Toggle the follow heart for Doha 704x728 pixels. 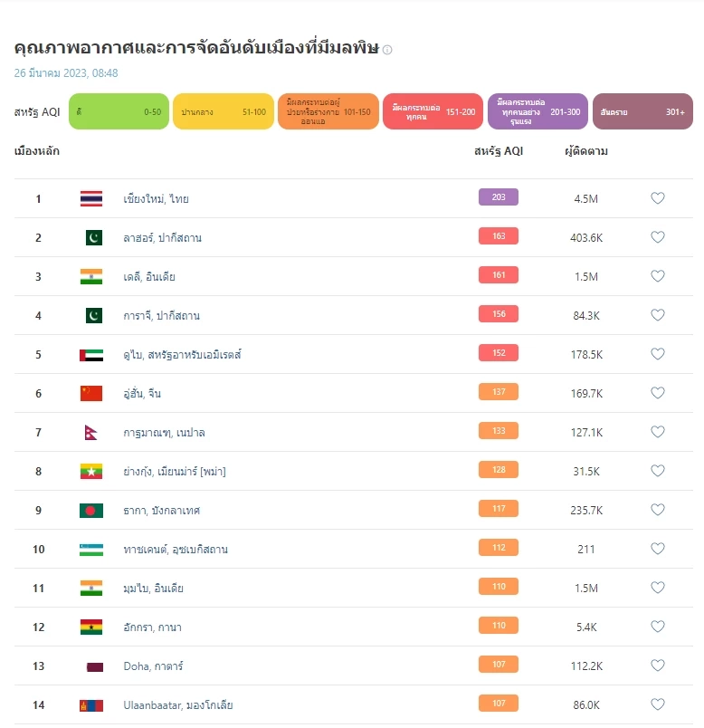click(658, 665)
